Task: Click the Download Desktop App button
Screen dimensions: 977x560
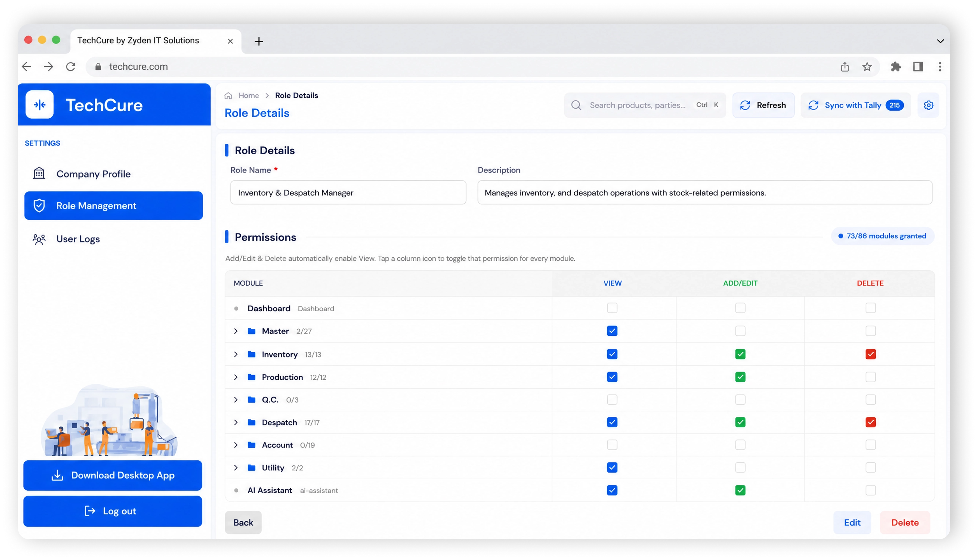Action: (x=113, y=475)
